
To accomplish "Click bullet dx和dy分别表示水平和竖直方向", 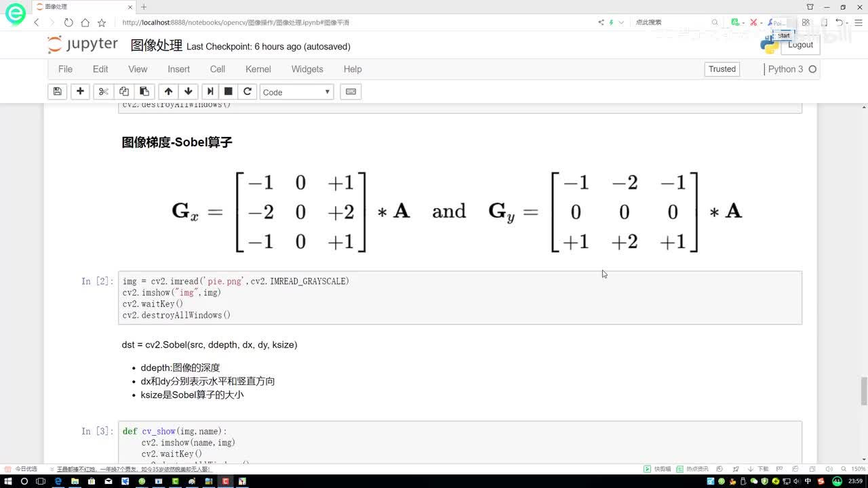I will (x=208, y=381).
